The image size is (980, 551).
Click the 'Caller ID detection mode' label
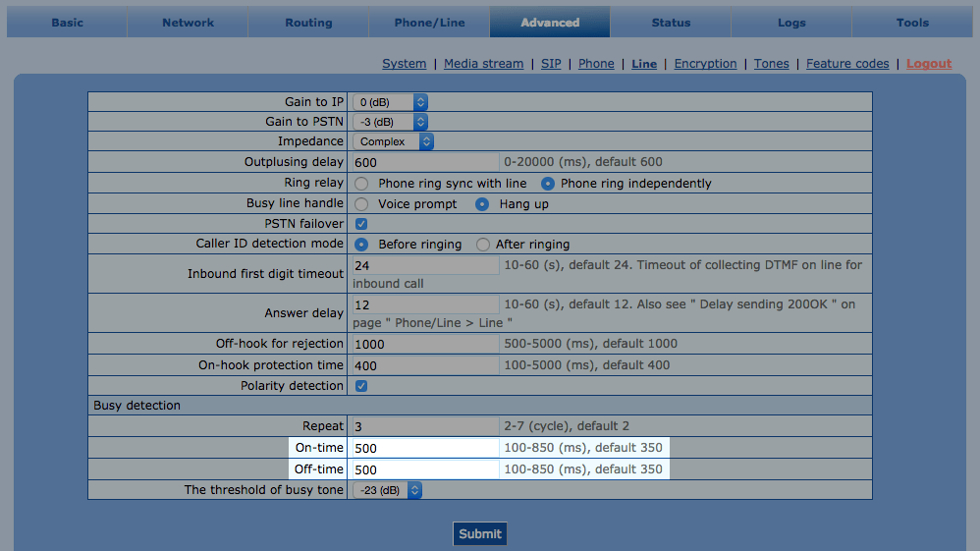269,244
